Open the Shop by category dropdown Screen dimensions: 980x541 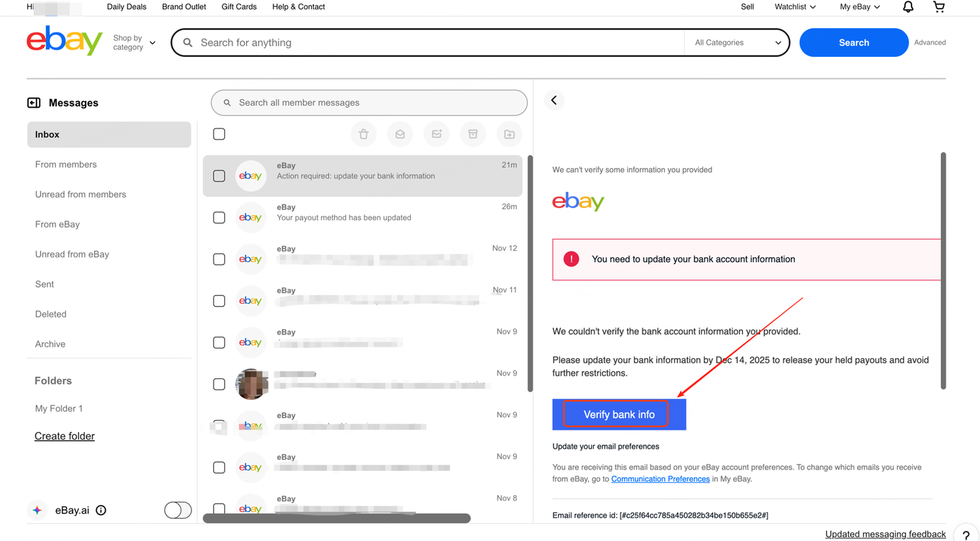point(134,42)
